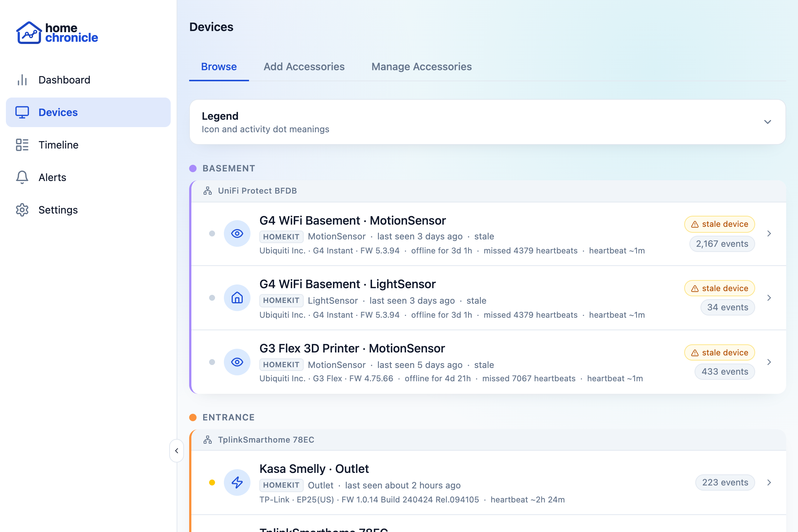
Task: Select Devices in the sidebar
Action: (88, 112)
